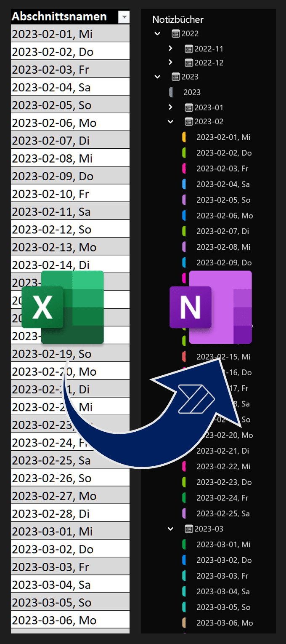Click the purple tab icon of OneNote 2023-02-05, So
The image size is (286, 644).
click(x=184, y=200)
